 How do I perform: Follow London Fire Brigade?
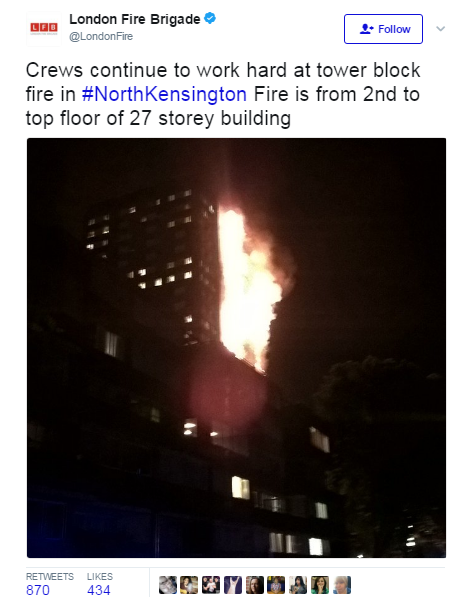coord(383,29)
